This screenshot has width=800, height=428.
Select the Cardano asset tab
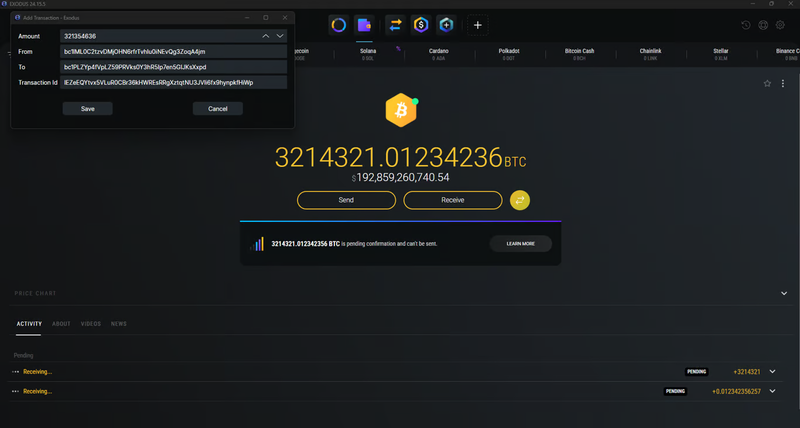[439, 54]
